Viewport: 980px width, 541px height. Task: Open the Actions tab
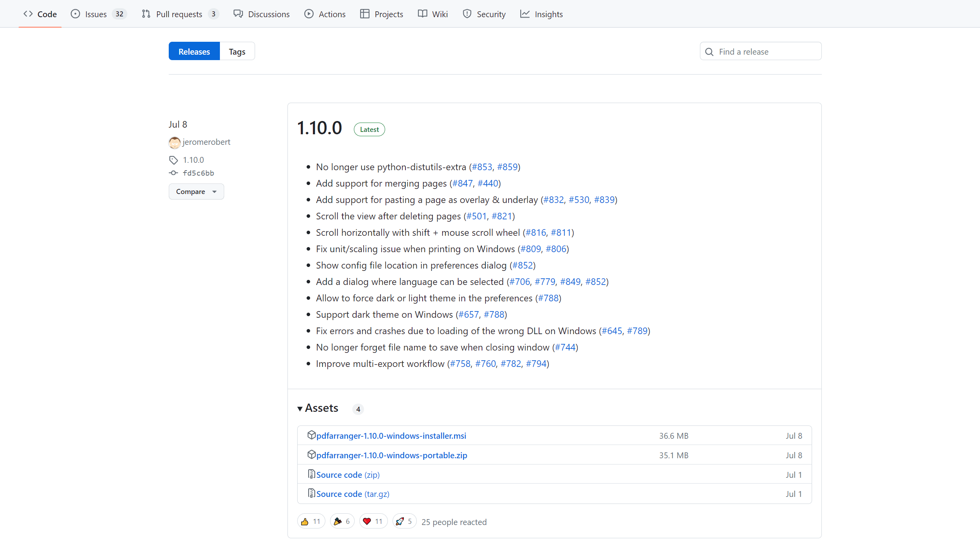click(x=325, y=14)
